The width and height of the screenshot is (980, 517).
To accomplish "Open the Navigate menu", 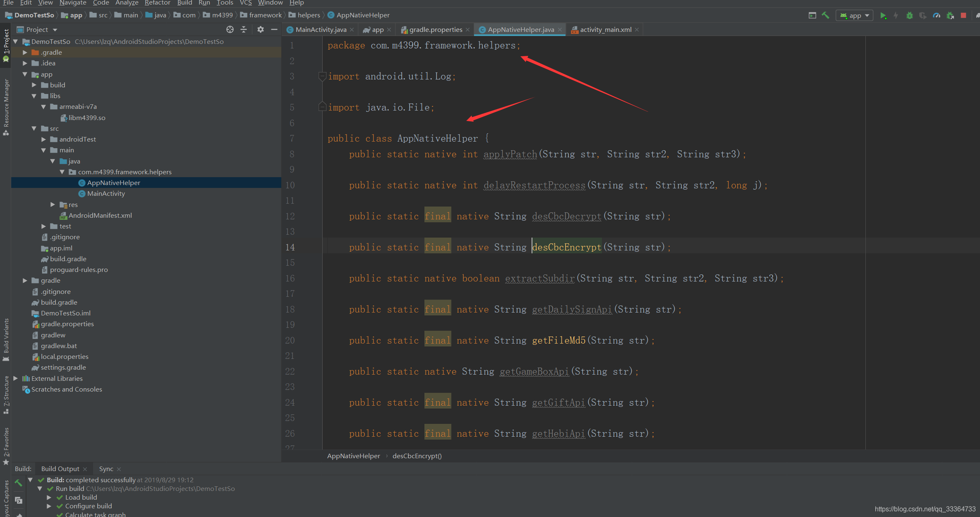I will [x=72, y=3].
